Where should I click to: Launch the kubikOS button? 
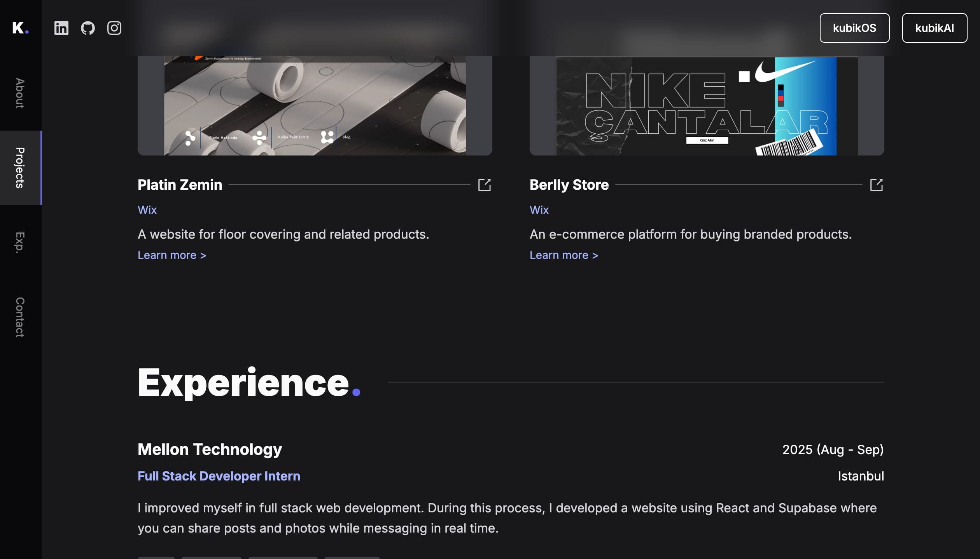pyautogui.click(x=854, y=28)
